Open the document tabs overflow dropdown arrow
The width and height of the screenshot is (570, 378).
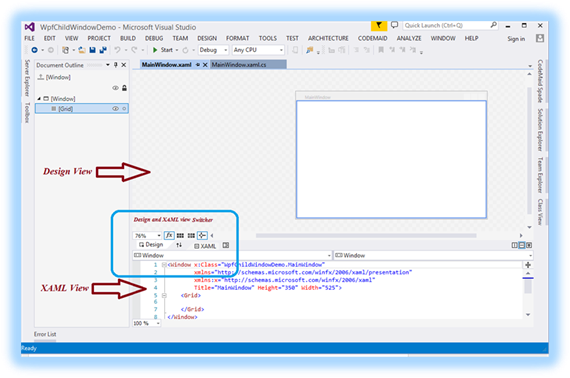pos(530,66)
